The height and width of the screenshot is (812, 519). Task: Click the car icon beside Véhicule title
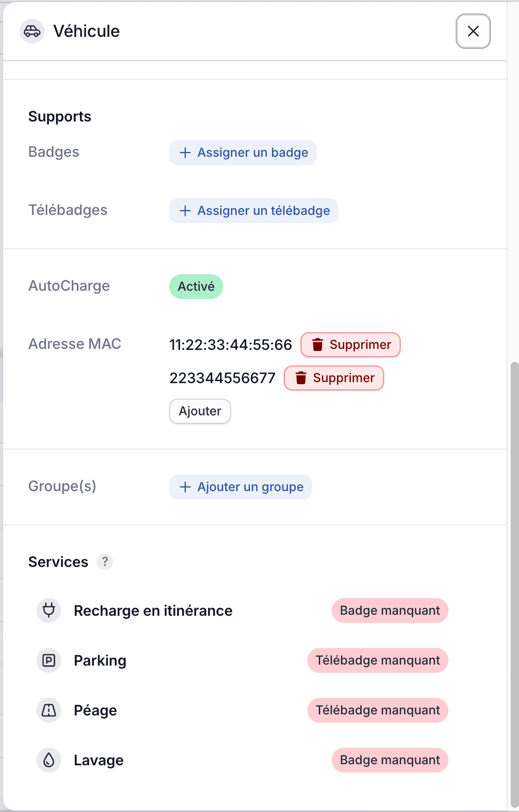(32, 31)
